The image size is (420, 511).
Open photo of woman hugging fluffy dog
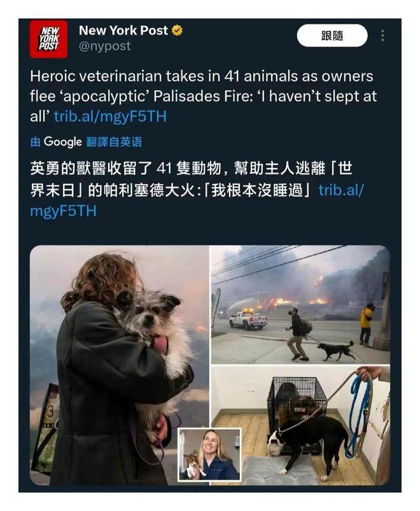tap(119, 365)
